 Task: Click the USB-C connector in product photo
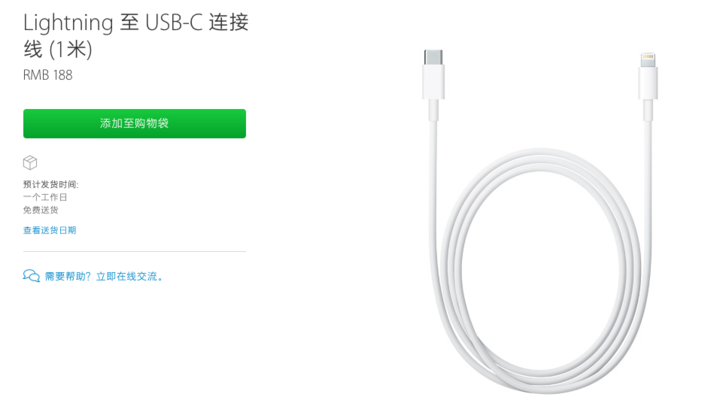[x=433, y=74]
